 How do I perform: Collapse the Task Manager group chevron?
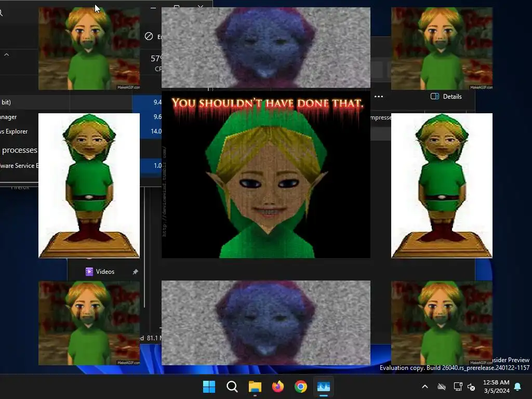pyautogui.click(x=6, y=55)
